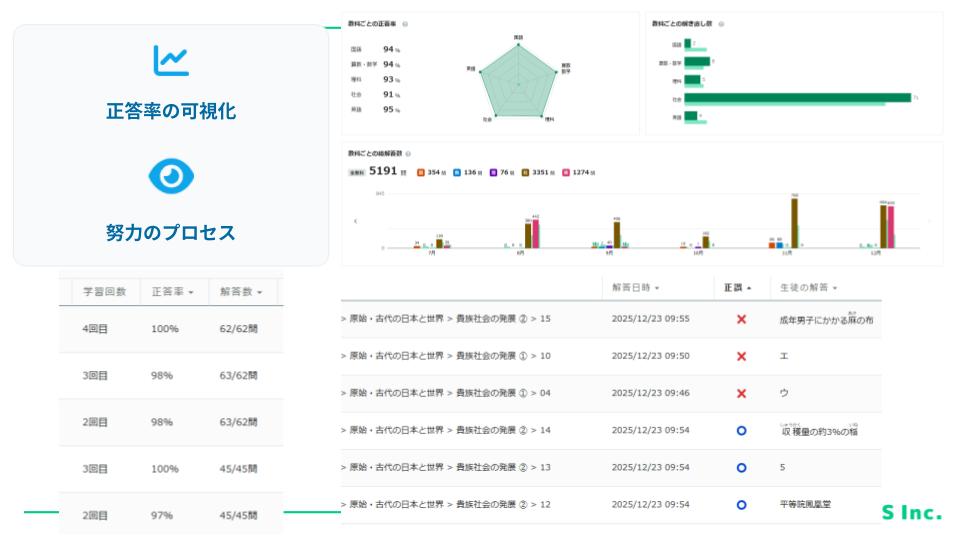Click the info icon beside 教科ごとの解き直し数
The width and height of the screenshot is (960, 540).
[721, 23]
